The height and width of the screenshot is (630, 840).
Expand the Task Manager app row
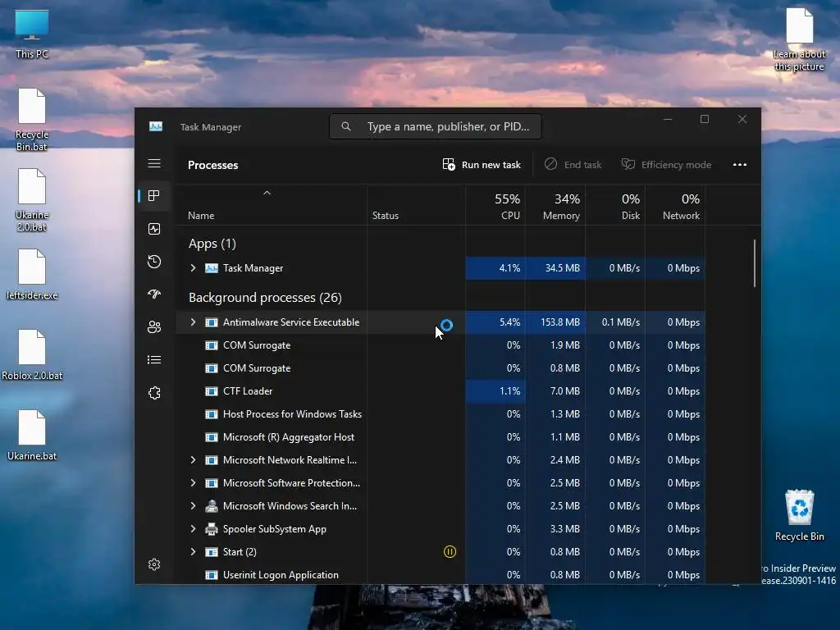[x=194, y=268]
